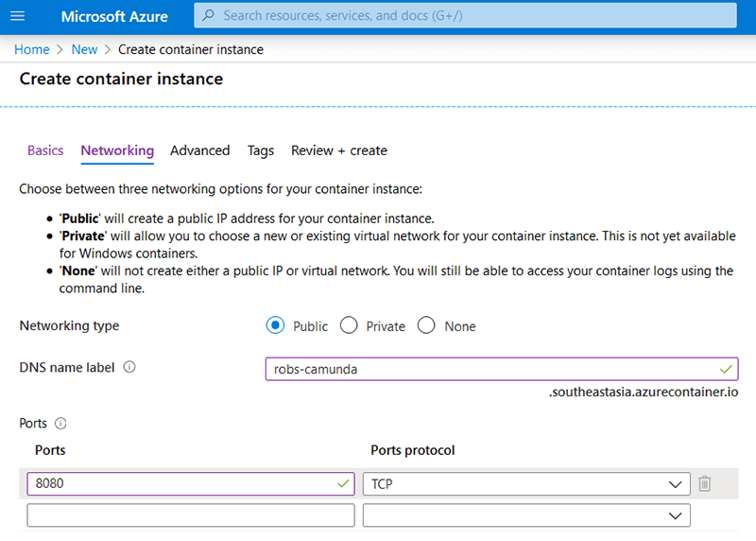Click the empty new port field
The width and height of the screenshot is (756, 541).
191,515
